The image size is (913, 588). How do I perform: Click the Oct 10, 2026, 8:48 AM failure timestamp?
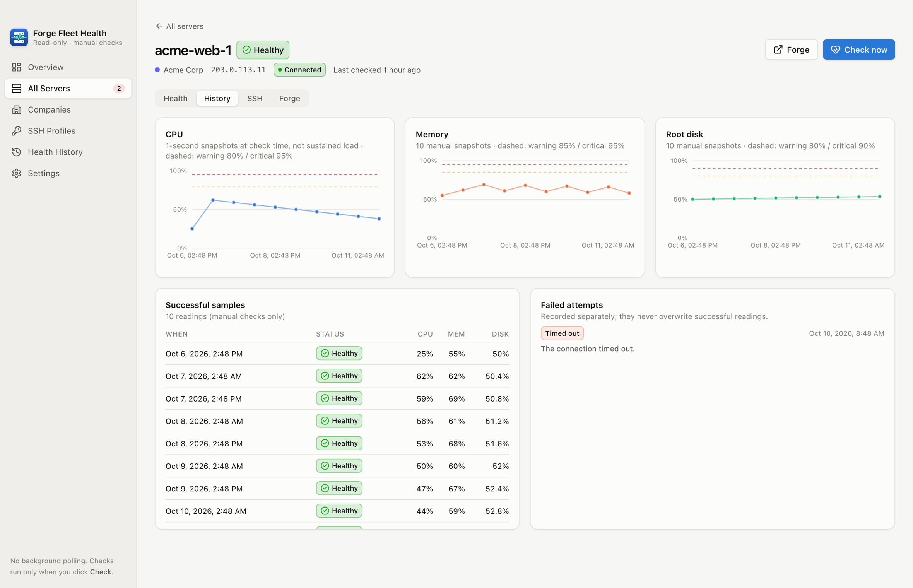click(846, 333)
